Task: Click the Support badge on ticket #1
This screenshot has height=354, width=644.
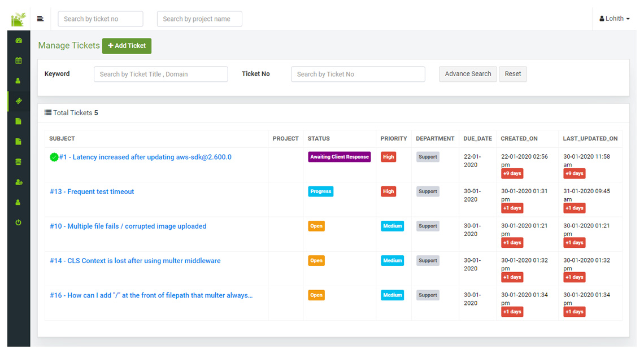Action: (x=428, y=157)
